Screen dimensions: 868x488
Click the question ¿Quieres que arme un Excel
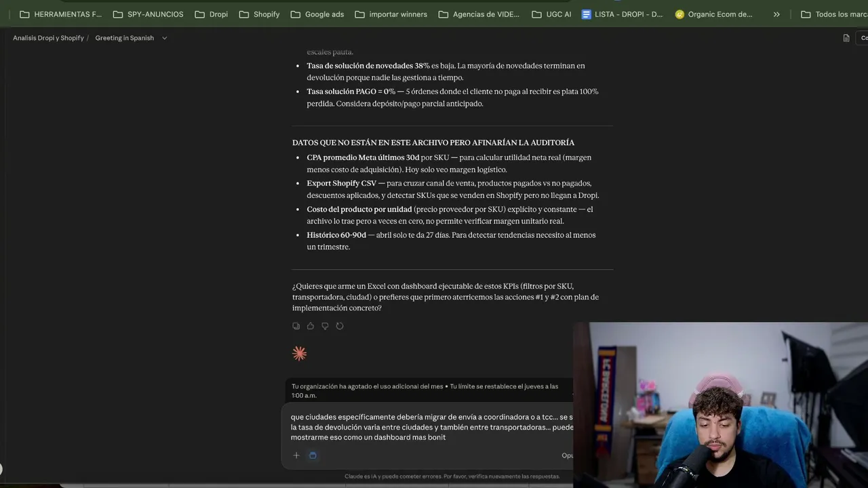coord(446,297)
